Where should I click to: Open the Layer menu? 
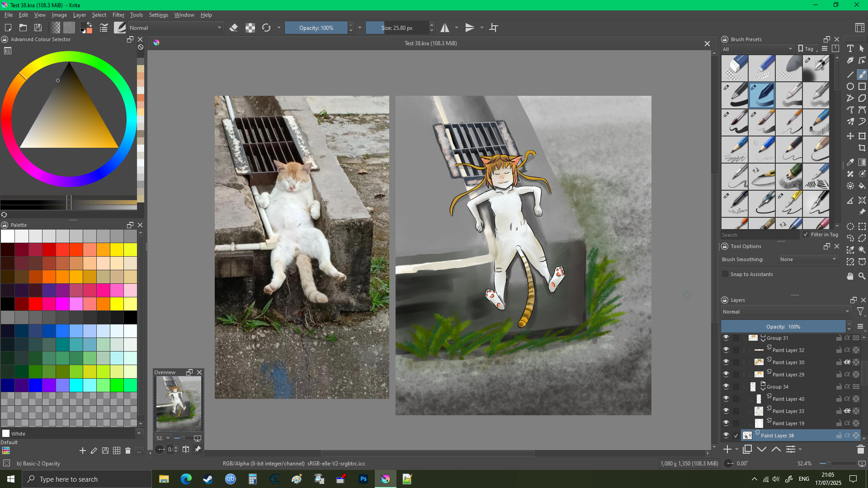tap(79, 15)
